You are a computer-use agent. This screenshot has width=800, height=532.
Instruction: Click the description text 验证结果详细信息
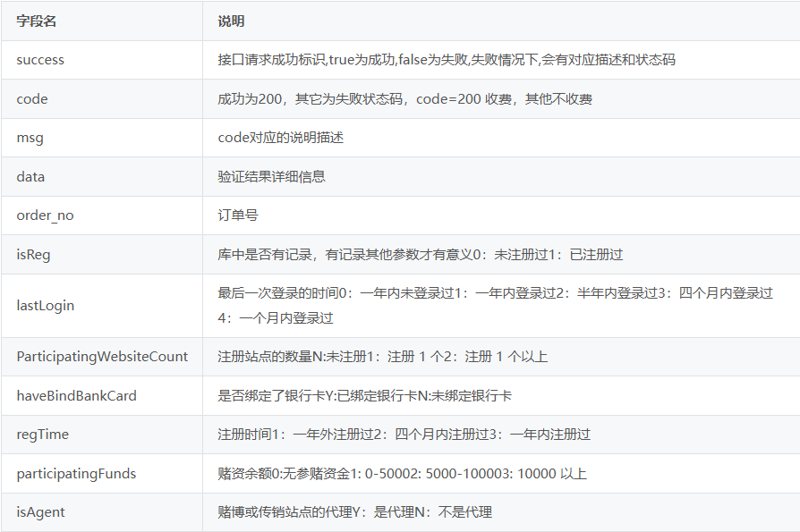(x=271, y=177)
